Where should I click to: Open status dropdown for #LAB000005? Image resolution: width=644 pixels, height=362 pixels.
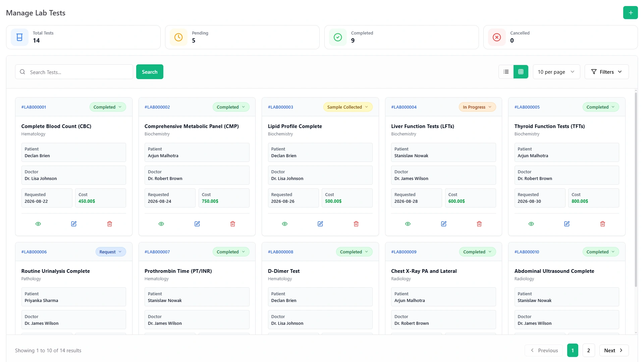[x=601, y=107]
